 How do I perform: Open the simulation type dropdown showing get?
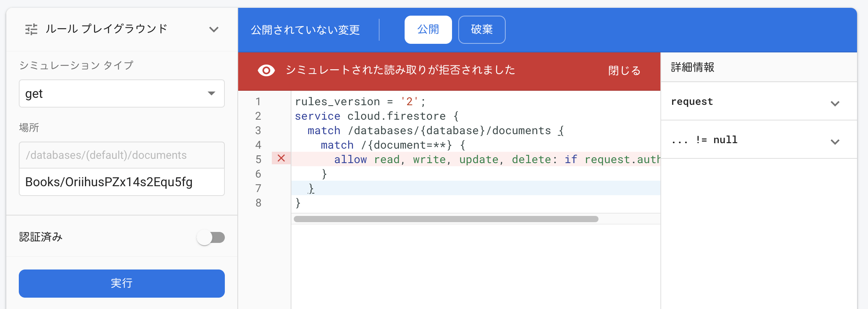click(122, 93)
